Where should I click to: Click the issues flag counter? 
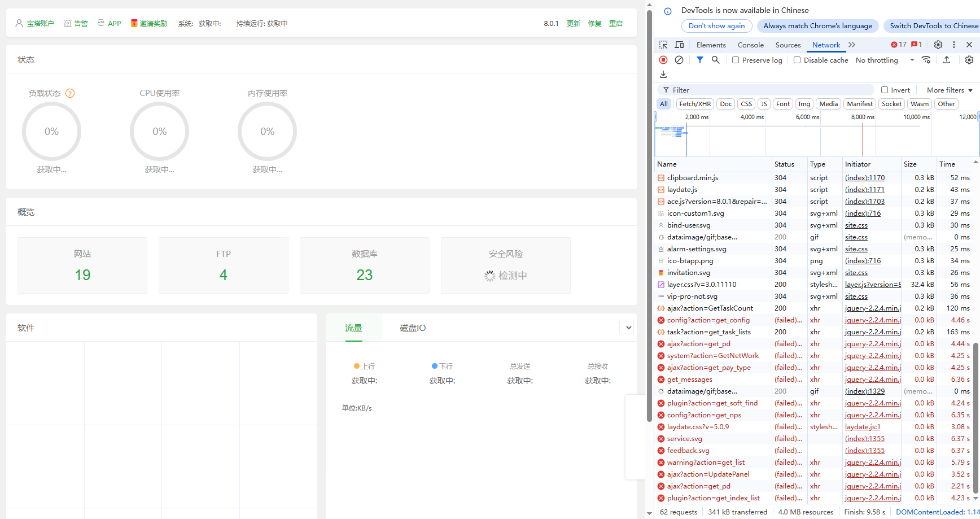(x=916, y=45)
